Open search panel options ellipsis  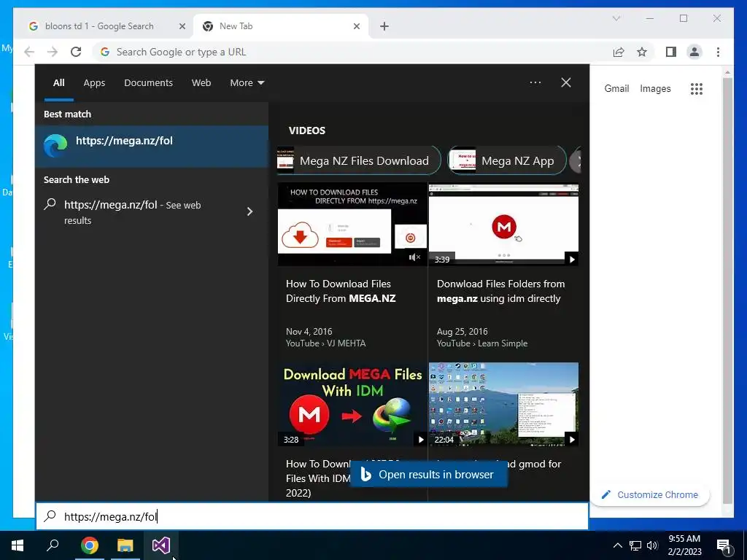535,82
